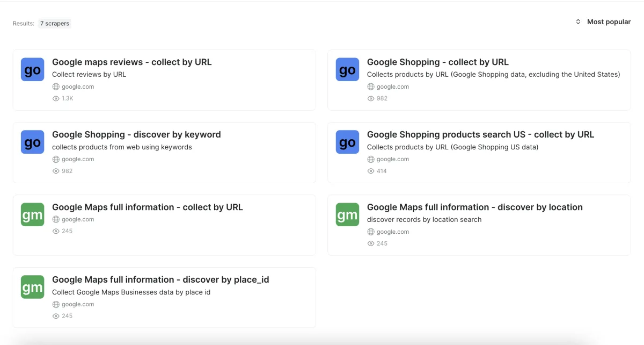Click the 1.3K view count
This screenshot has height=345, width=644.
coord(68,98)
